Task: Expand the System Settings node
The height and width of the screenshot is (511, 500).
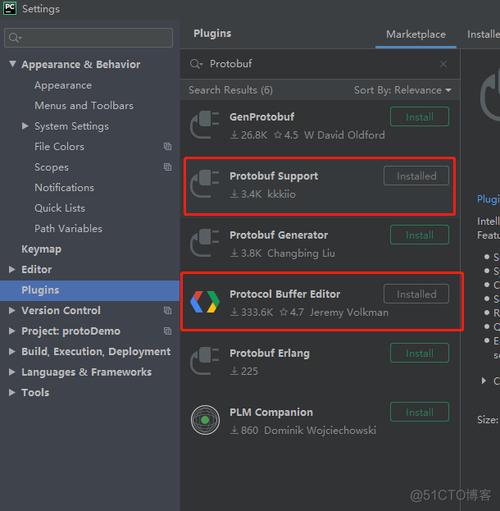Action: pyautogui.click(x=25, y=126)
